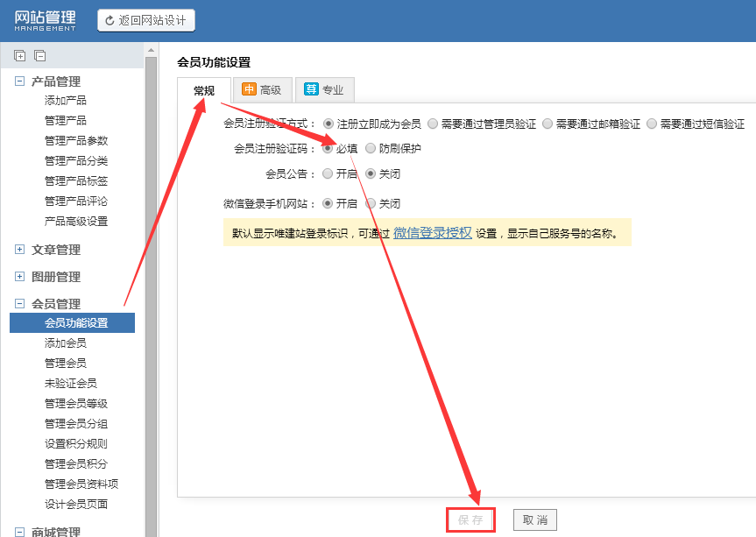Set verification code to 必填
Image resolution: width=756 pixels, height=537 pixels.
[328, 148]
